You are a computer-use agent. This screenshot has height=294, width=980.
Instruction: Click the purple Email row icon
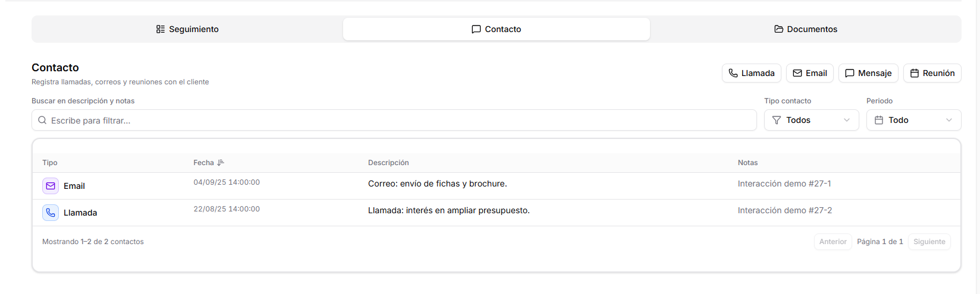pyautogui.click(x=51, y=186)
